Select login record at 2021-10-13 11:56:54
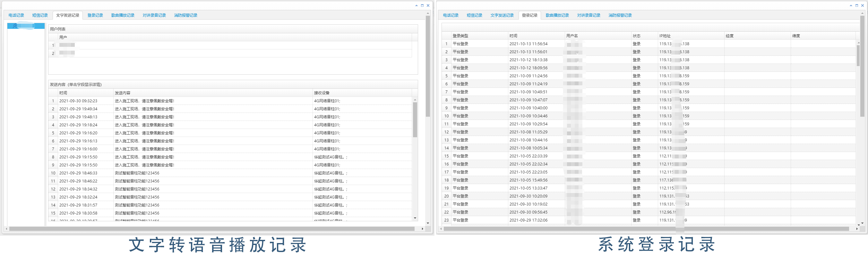868x253 pixels. tap(528, 44)
